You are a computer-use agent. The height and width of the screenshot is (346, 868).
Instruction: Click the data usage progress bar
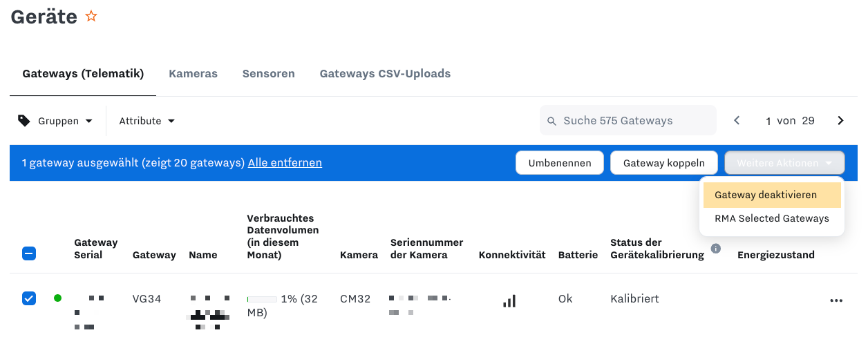[262, 299]
